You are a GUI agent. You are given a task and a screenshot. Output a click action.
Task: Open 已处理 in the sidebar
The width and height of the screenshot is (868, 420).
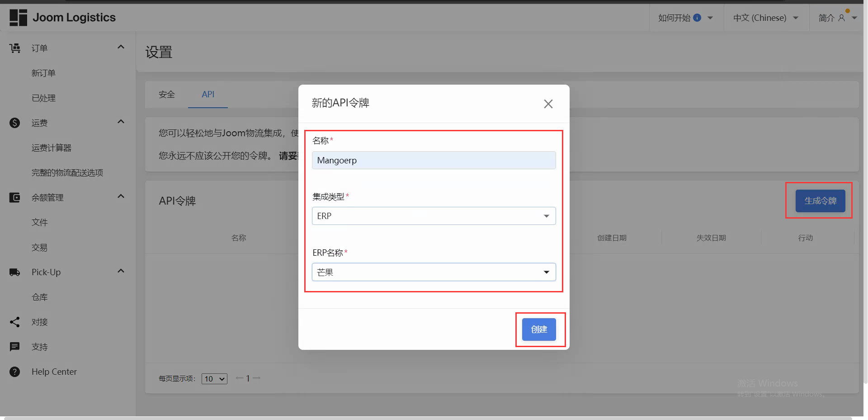pos(43,98)
